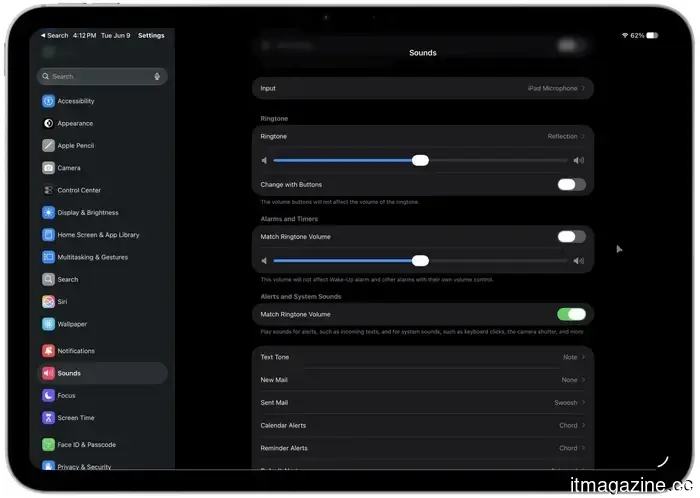700x498 pixels.
Task: Open New Mail sound options
Action: coord(423,380)
